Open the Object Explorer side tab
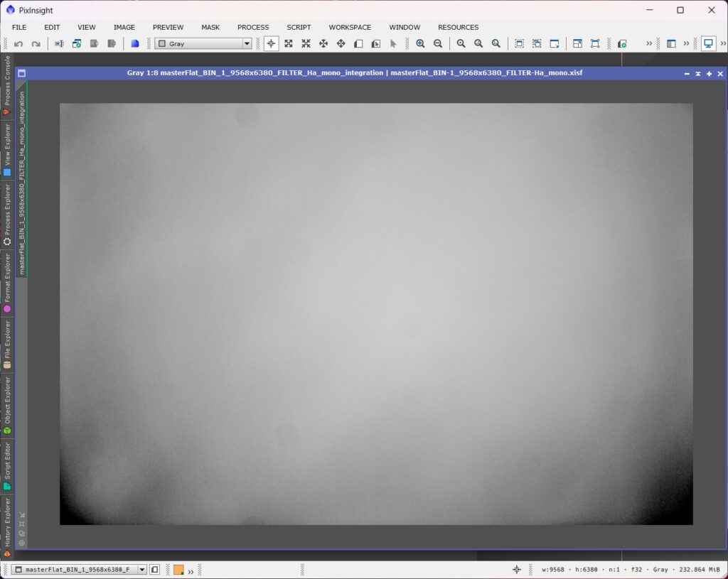 pos(7,405)
